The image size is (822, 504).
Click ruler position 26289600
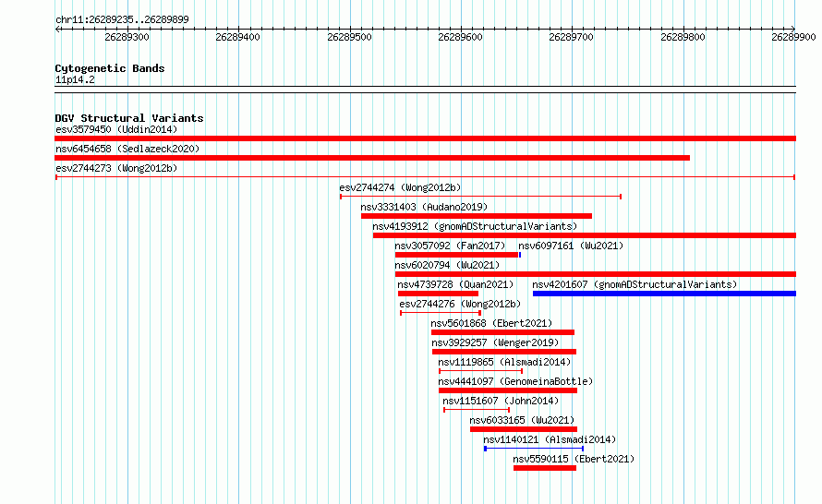[460, 37]
